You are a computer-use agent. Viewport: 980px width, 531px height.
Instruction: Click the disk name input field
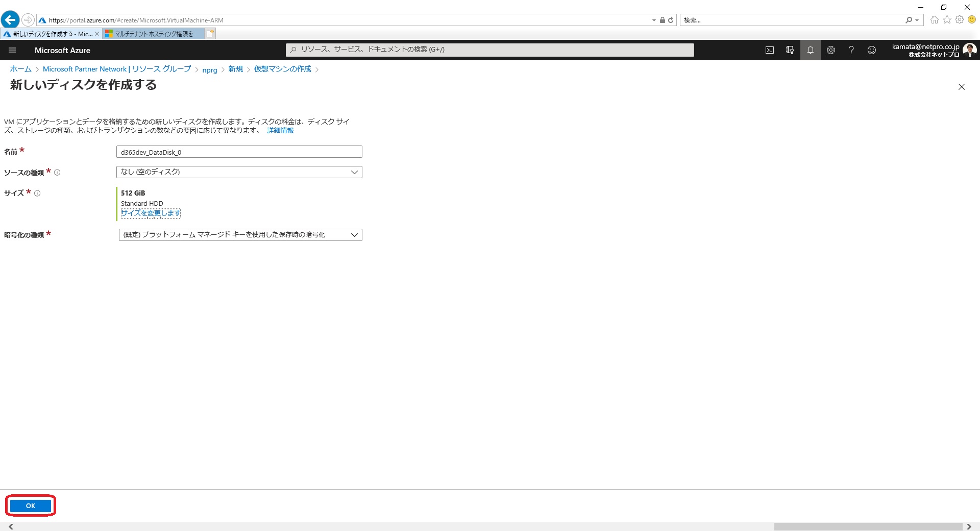click(x=239, y=152)
